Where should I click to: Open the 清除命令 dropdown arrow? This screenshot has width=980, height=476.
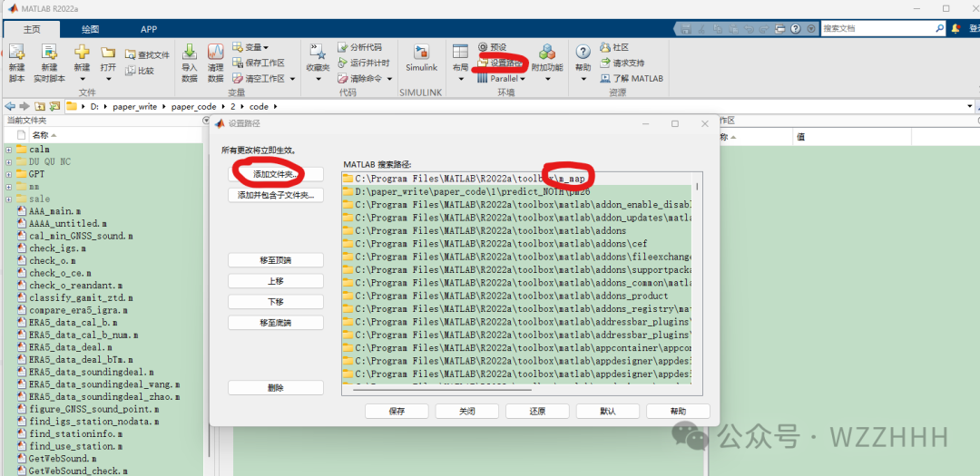[x=389, y=79]
